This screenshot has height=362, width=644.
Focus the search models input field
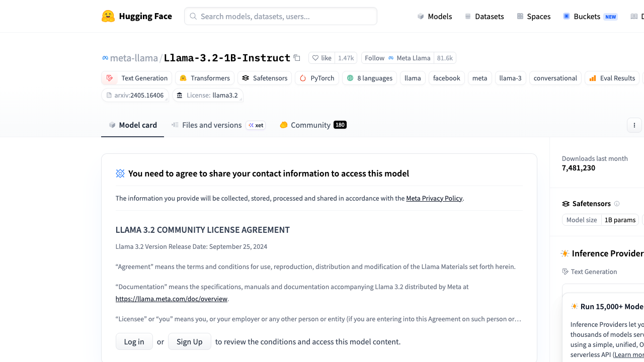click(x=281, y=16)
